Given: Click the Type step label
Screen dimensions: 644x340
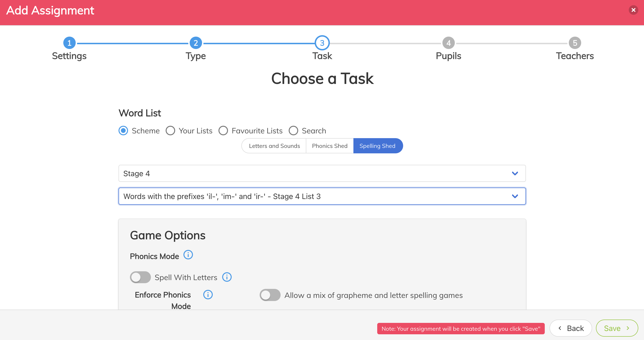Looking at the screenshot, I should coord(196,56).
